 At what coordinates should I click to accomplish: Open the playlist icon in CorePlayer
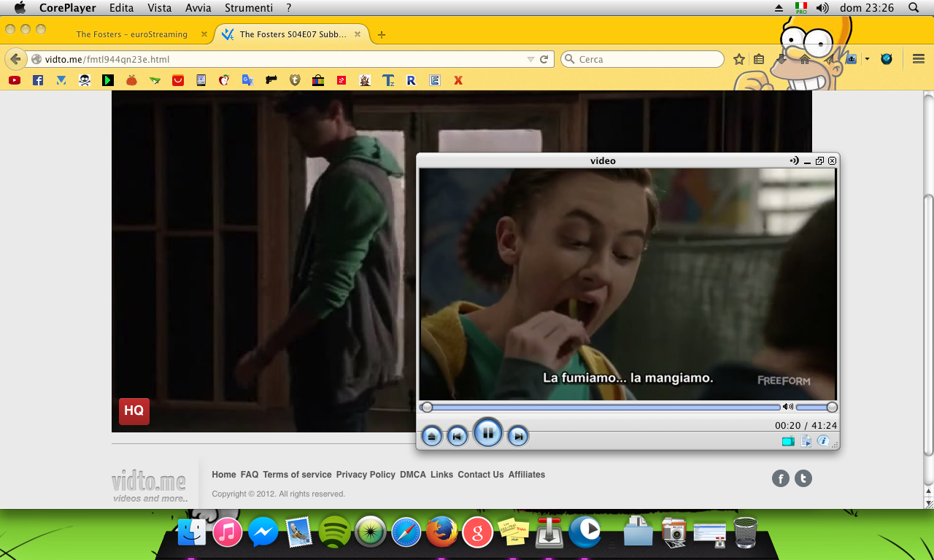tap(806, 441)
